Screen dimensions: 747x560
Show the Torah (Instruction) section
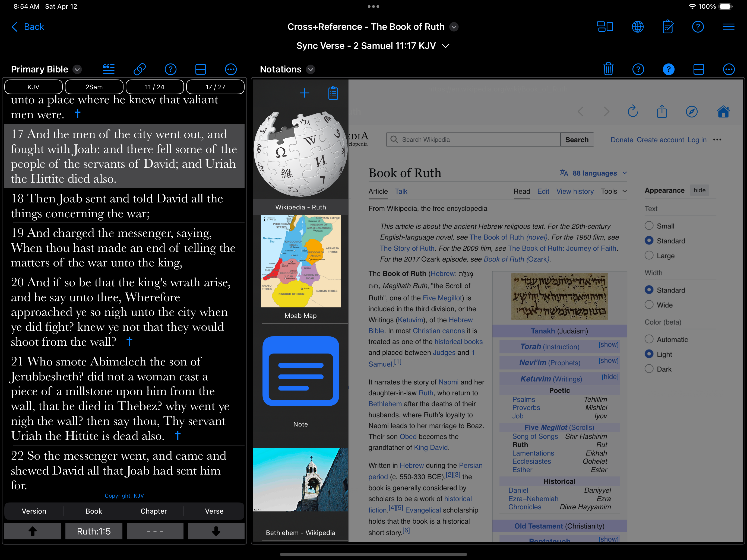tap(608, 344)
